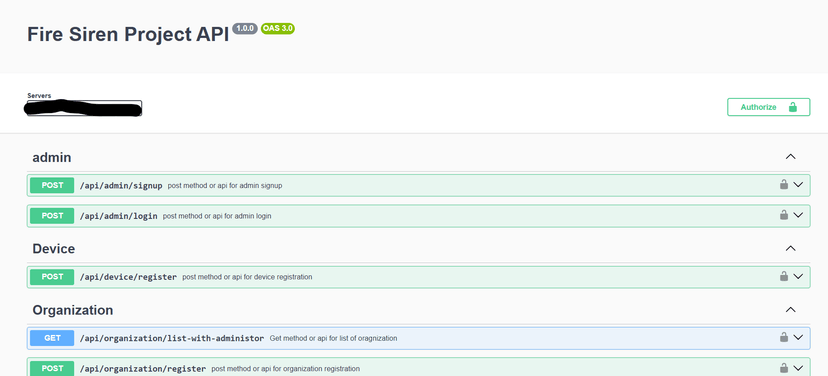Click the Authorize button
Screen dimensions: 828x376
[768, 107]
